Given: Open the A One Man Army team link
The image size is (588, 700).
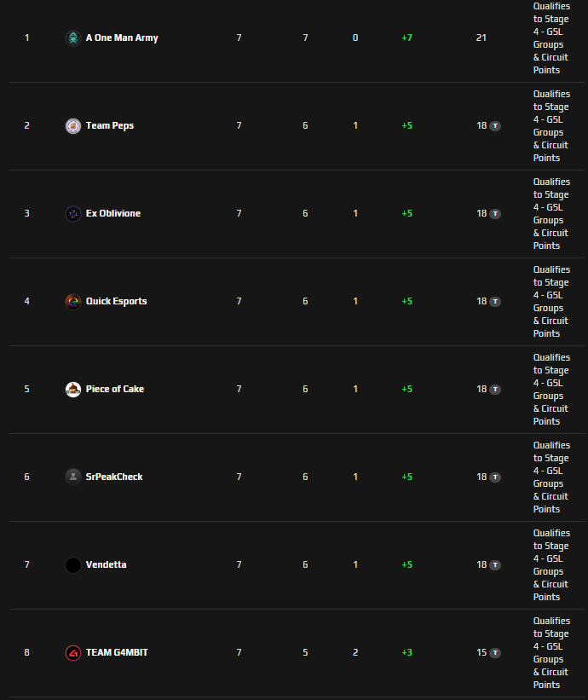Looking at the screenshot, I should tap(122, 38).
